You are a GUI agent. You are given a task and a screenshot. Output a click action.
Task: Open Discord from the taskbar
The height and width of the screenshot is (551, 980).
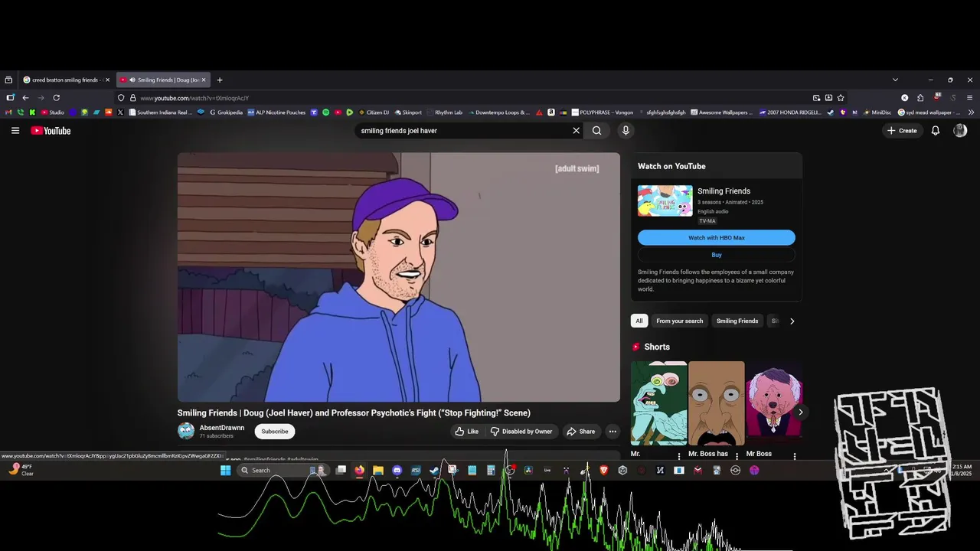pyautogui.click(x=397, y=471)
